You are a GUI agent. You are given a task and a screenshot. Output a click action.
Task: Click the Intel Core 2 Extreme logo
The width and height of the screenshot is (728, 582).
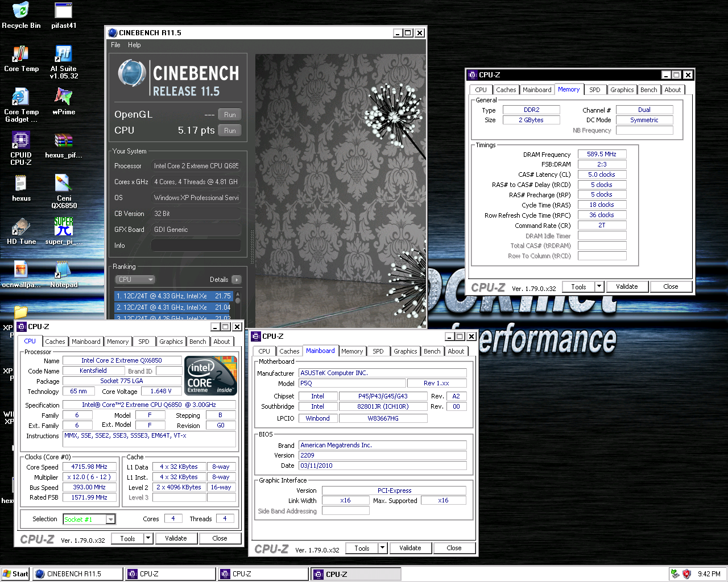pos(211,376)
